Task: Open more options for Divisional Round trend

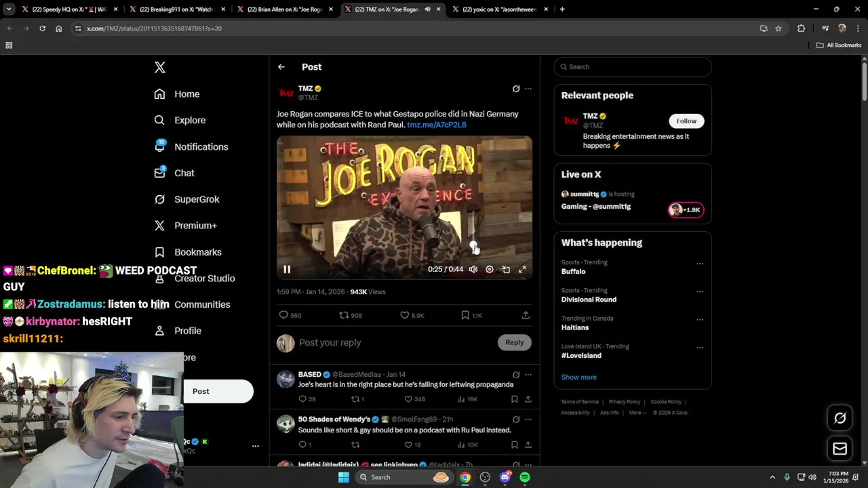Action: pyautogui.click(x=700, y=292)
